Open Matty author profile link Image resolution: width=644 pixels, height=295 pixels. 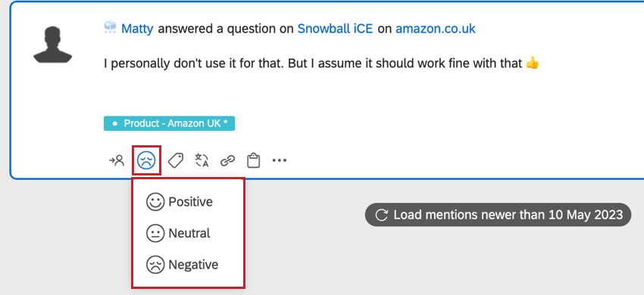coord(137,29)
